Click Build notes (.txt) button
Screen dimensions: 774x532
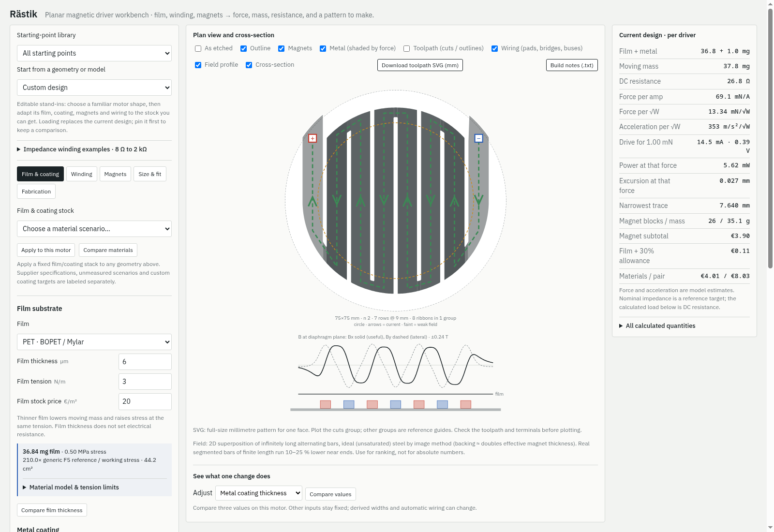[x=572, y=65]
